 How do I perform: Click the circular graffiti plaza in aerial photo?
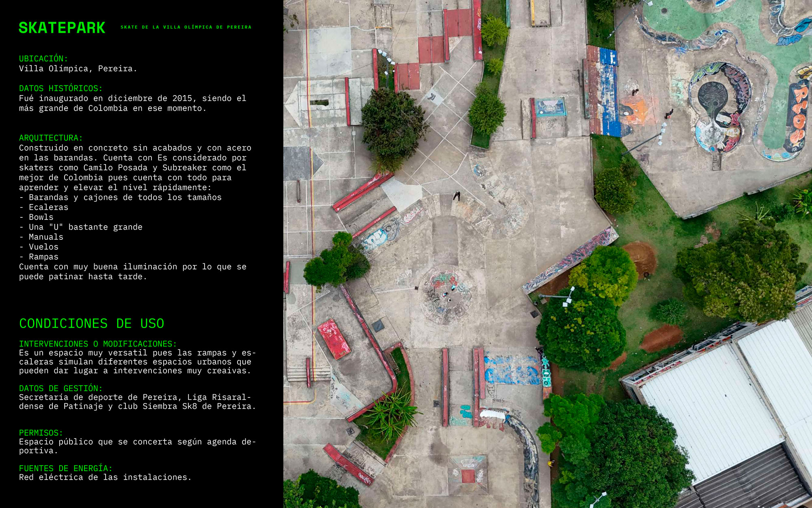coord(446,296)
